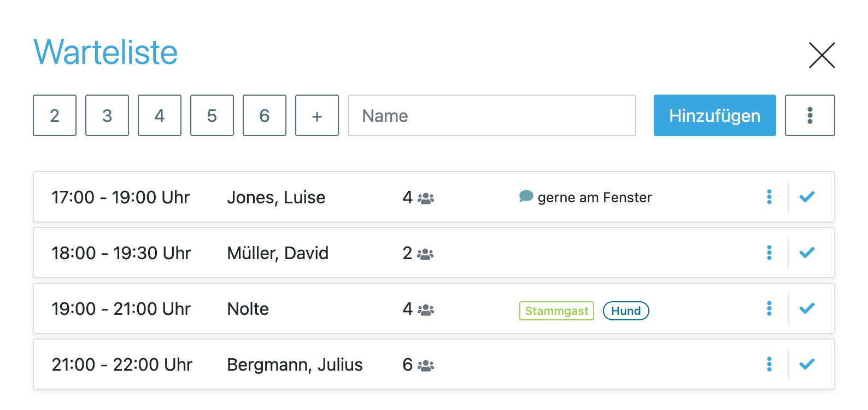Check off the Bergmann, Julius entry
The image size is (868, 410).
[807, 364]
